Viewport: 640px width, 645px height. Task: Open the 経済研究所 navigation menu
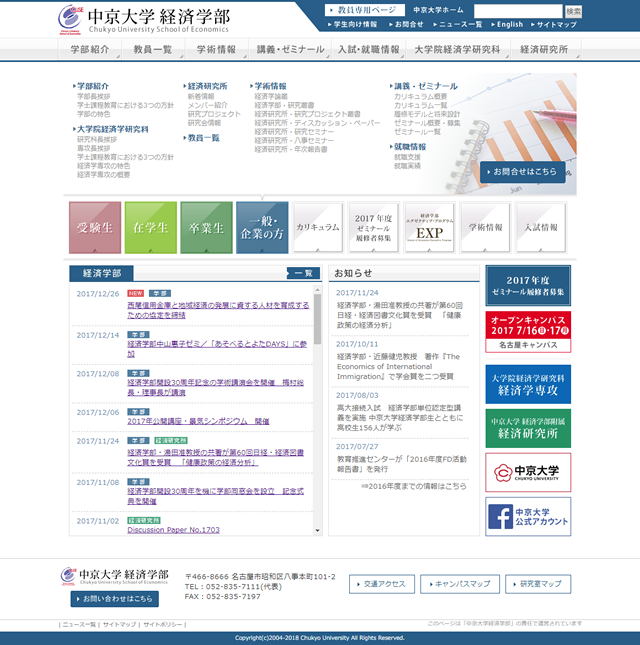544,49
